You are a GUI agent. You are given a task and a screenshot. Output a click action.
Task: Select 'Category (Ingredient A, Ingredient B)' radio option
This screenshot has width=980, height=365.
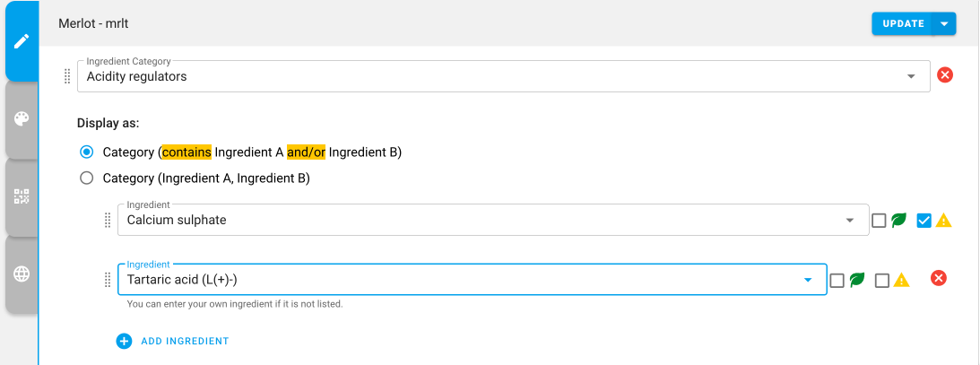[87, 178]
